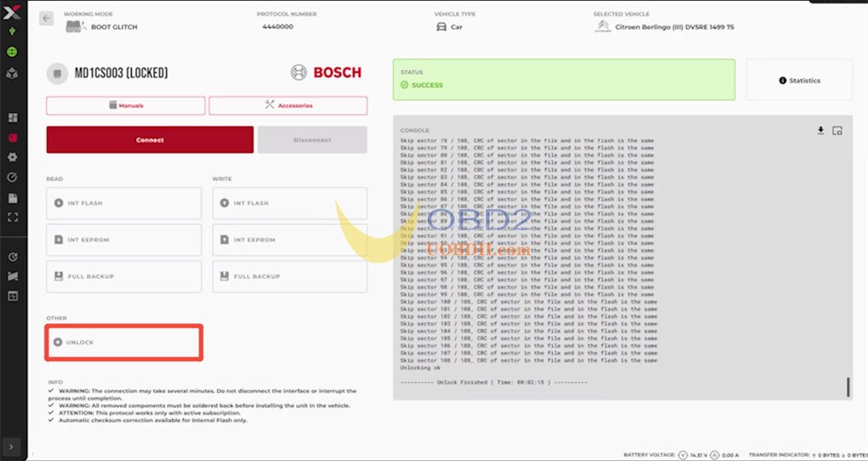Open the history clock icon in the sidebar
868x461 pixels.
pos(12,257)
